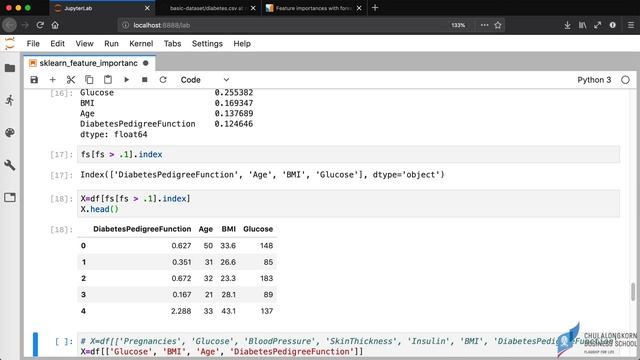Open page actions three-dot menu
This screenshot has height=360, width=640.
pos(484,25)
